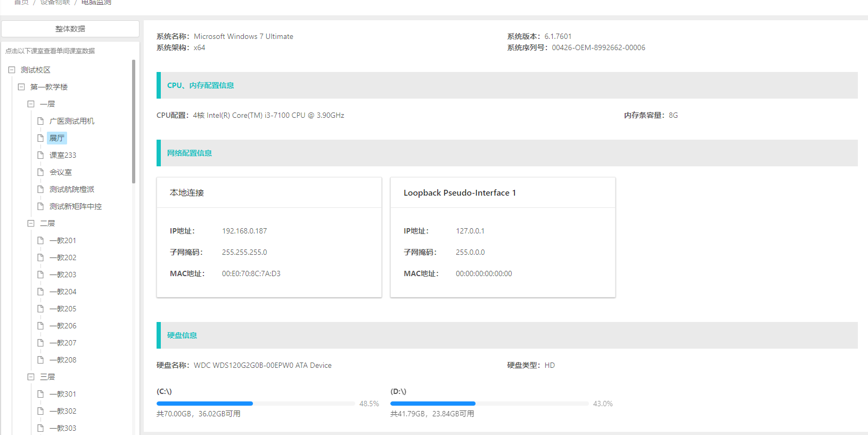Click the C:\ disk usage bar

(x=256, y=404)
